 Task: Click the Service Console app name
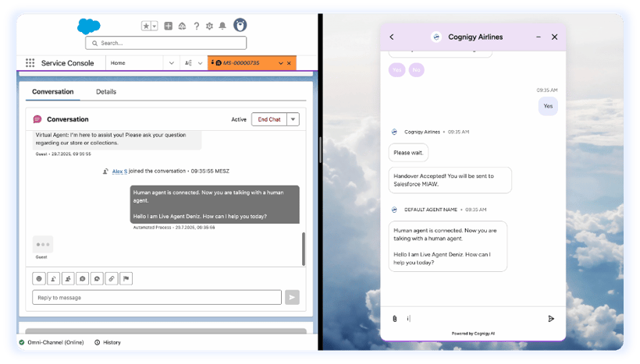[67, 63]
